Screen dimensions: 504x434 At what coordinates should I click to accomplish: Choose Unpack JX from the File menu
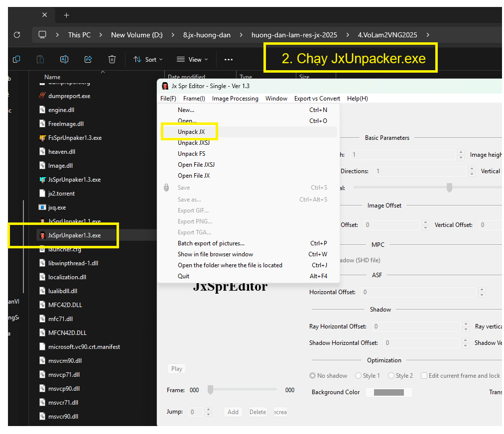pyautogui.click(x=191, y=132)
